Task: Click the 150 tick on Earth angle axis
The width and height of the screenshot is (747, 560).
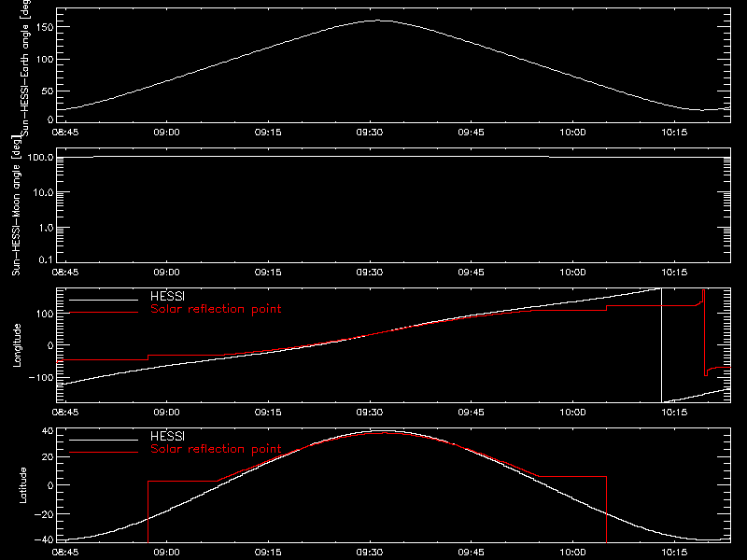Action: (45, 27)
